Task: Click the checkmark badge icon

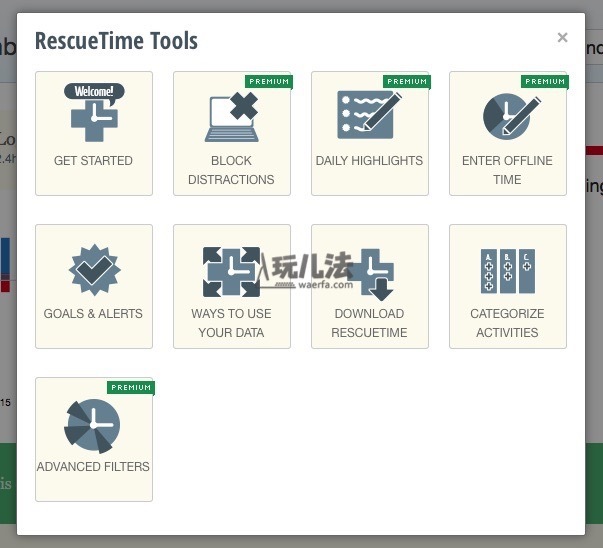Action: (x=94, y=269)
